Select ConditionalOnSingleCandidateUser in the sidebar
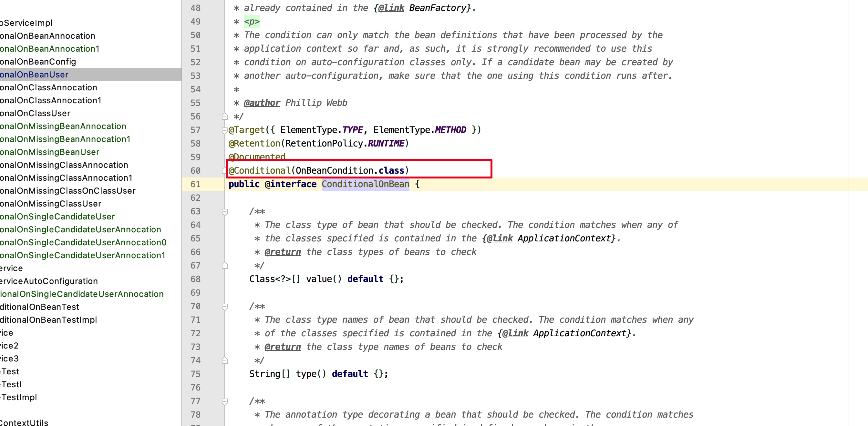Viewport: 868px width, 426px height. click(57, 217)
